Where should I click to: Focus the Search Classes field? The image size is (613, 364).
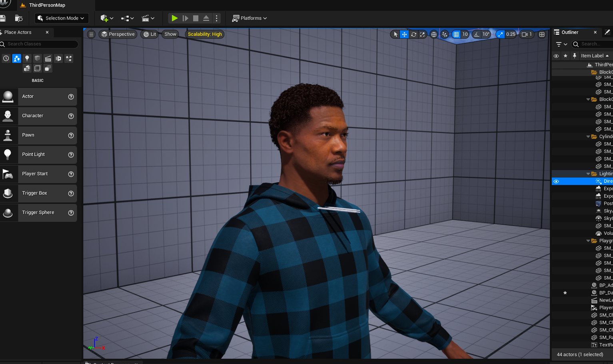pyautogui.click(x=39, y=44)
